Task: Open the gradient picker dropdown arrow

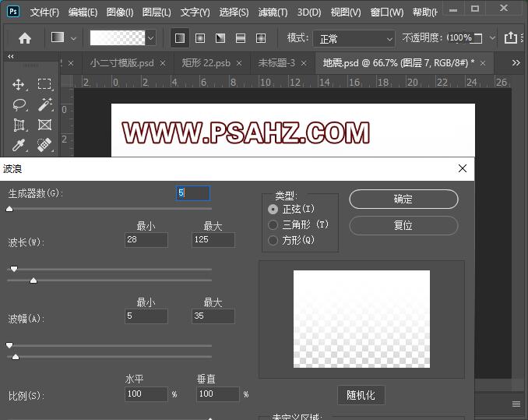Action: (x=150, y=37)
